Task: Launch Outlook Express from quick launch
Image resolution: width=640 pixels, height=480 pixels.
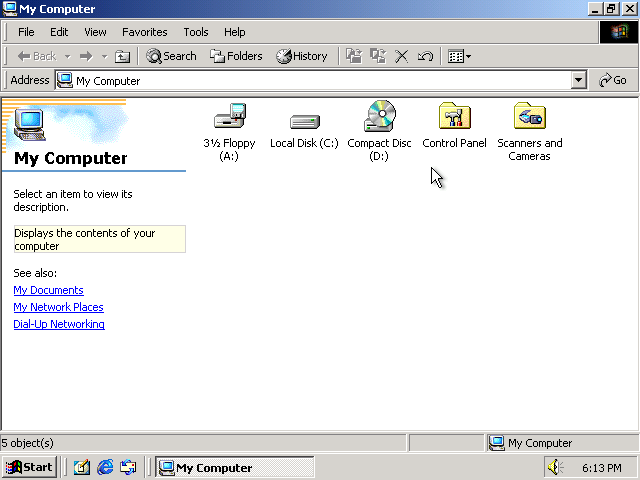Action: point(128,467)
